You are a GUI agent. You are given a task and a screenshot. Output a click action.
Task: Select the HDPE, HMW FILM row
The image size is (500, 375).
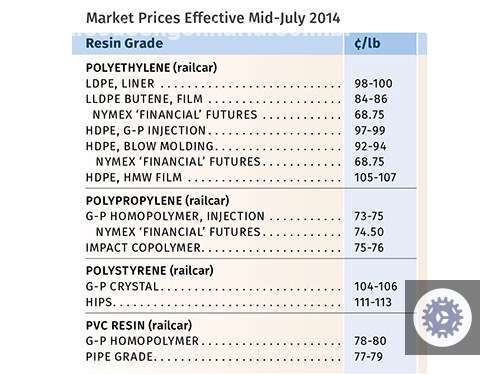(241, 177)
